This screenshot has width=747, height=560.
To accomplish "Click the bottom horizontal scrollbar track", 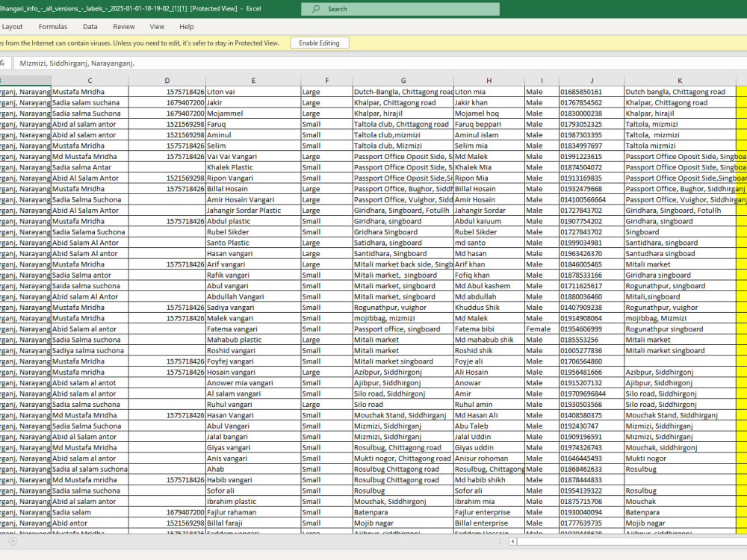I will 632,541.
